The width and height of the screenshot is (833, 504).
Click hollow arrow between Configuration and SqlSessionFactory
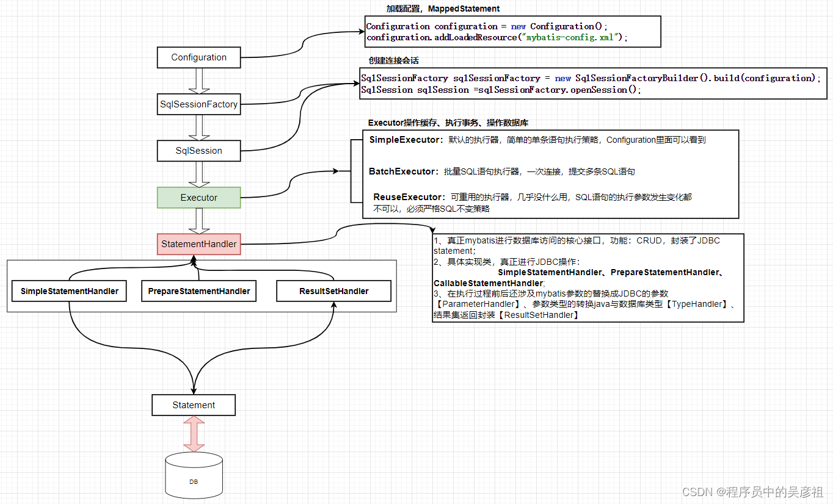(198, 81)
